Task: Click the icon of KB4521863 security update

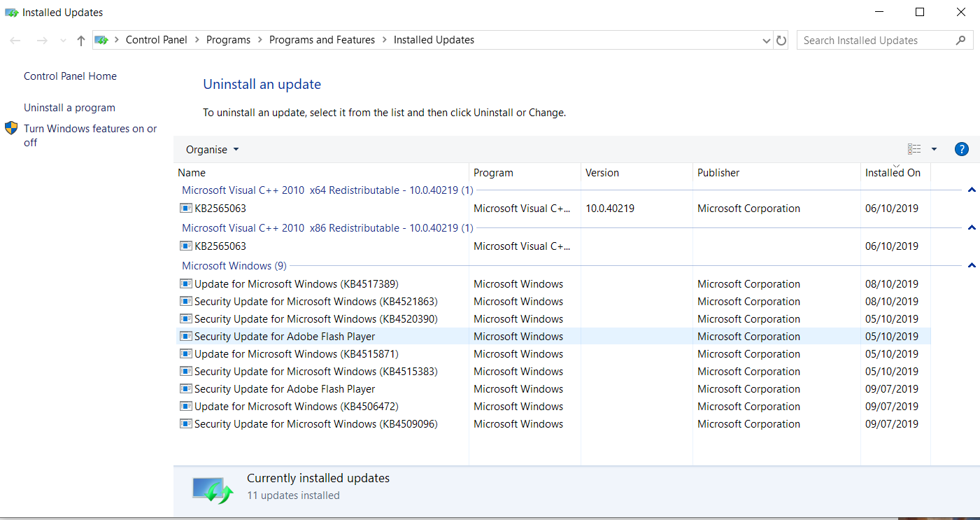Action: 186,301
